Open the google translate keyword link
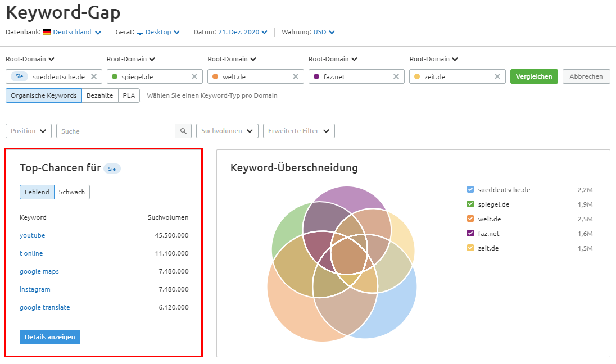This screenshot has height=364, width=616. point(45,307)
